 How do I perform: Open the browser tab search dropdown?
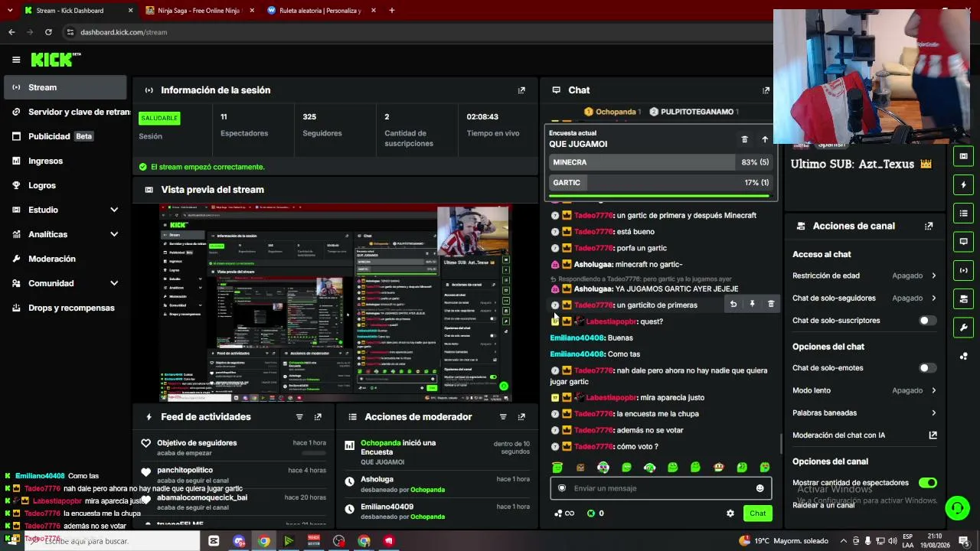[x=10, y=11]
